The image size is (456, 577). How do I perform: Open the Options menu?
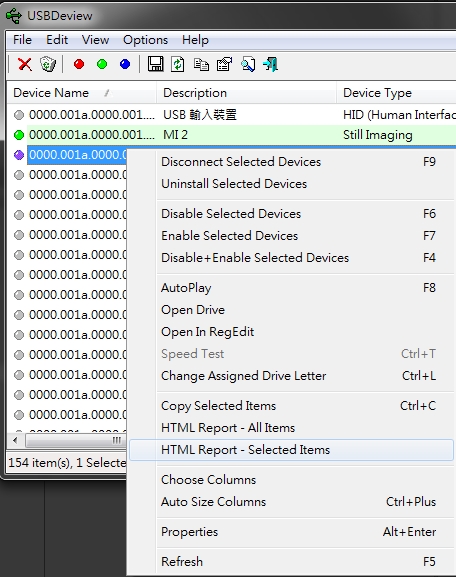[145, 40]
